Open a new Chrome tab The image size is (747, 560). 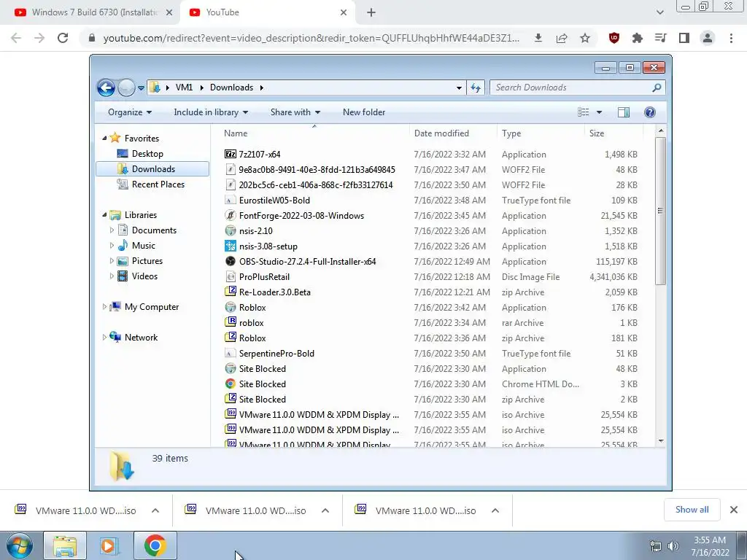371,13
